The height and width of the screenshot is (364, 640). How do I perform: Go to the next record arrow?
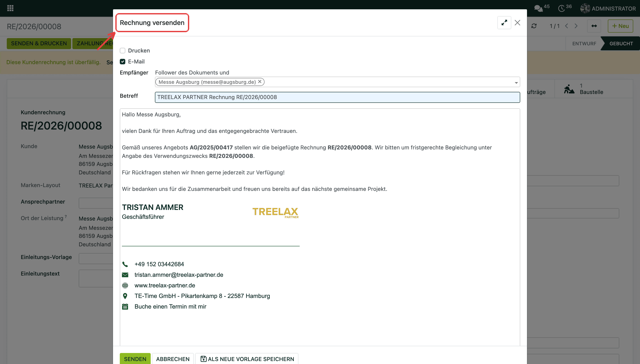[x=576, y=26]
